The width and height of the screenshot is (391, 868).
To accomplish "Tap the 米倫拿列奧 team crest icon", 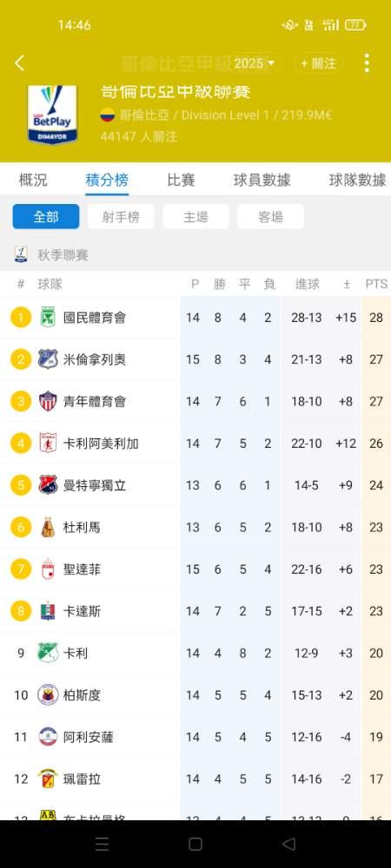I will click(x=48, y=359).
